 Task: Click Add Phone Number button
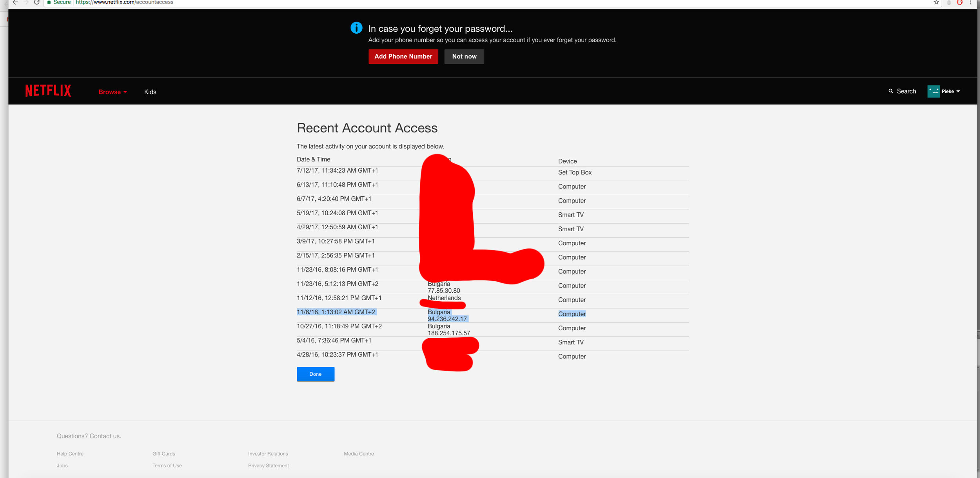403,56
